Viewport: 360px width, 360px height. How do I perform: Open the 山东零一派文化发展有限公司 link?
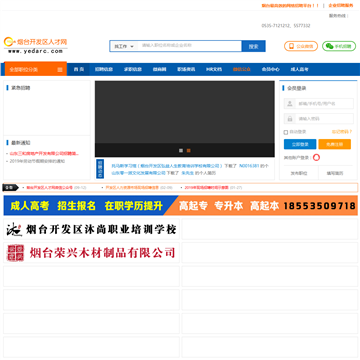(x=138, y=173)
